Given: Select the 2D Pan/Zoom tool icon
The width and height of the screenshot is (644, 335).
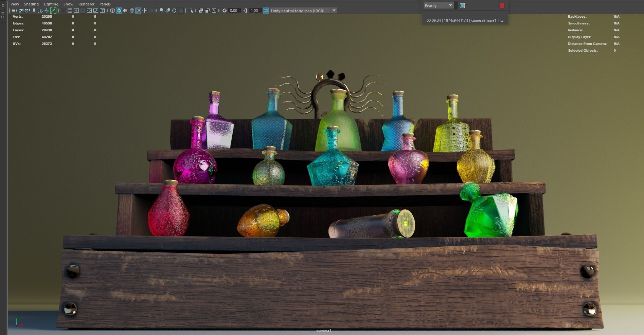Looking at the screenshot, I should tap(47, 11).
